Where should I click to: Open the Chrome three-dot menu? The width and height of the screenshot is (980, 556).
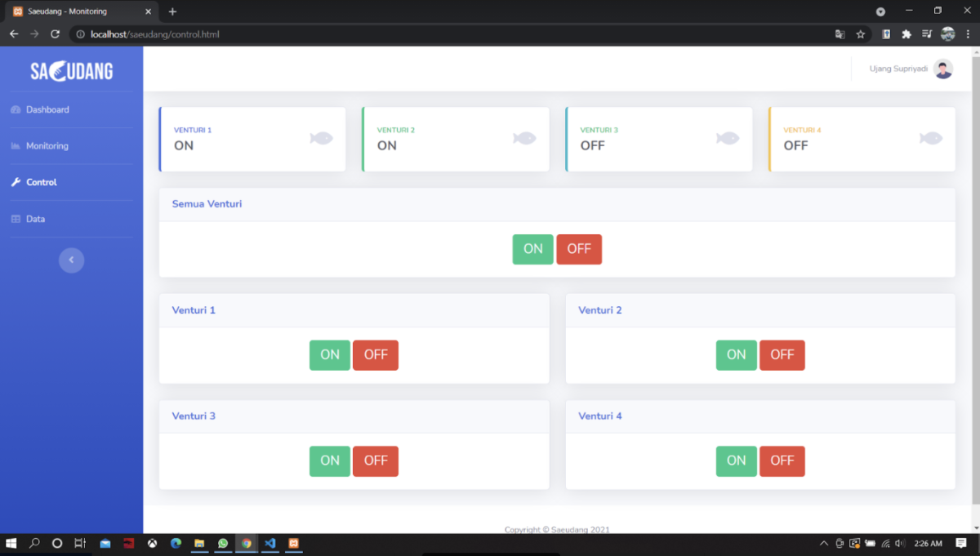point(968,34)
